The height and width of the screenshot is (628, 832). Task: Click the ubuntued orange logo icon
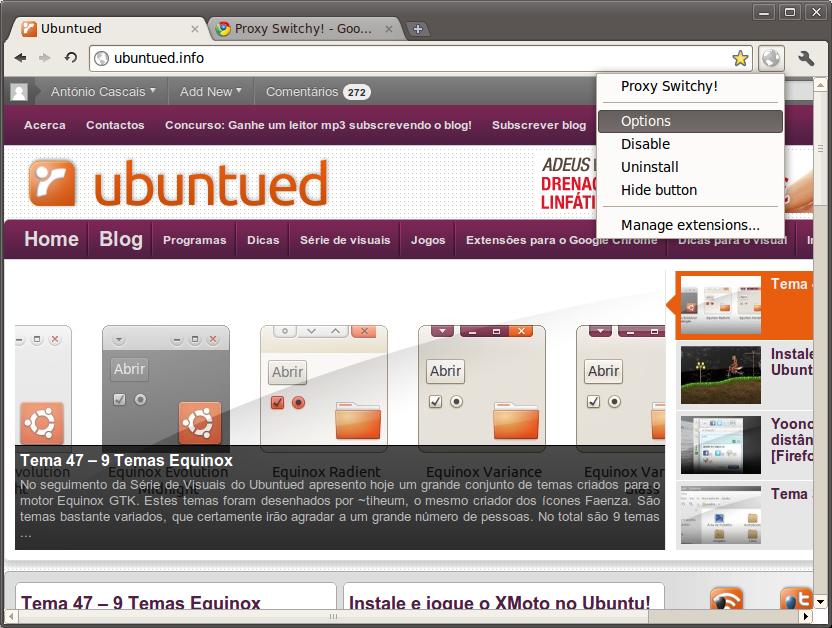click(52, 183)
